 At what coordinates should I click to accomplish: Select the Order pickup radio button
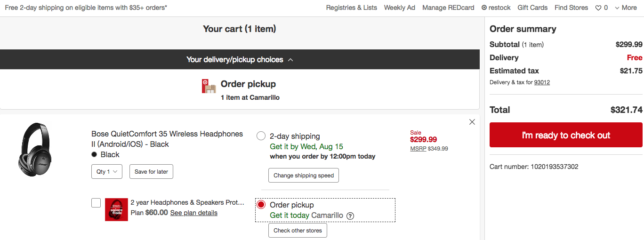click(261, 205)
